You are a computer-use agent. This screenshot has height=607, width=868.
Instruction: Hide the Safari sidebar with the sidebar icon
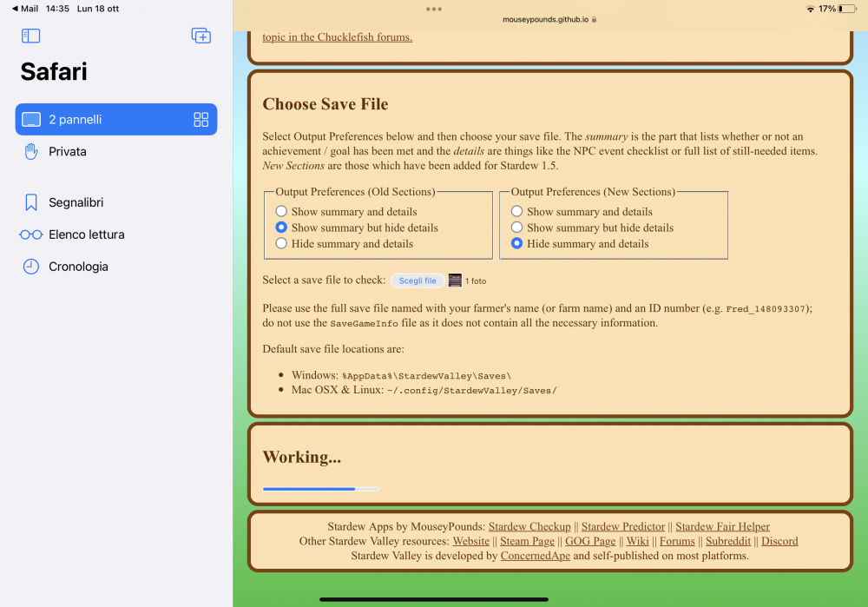[x=31, y=36]
